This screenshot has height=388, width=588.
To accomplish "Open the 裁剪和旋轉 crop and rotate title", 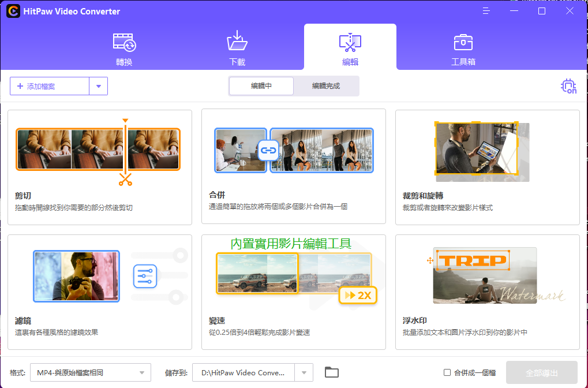I will 422,196.
